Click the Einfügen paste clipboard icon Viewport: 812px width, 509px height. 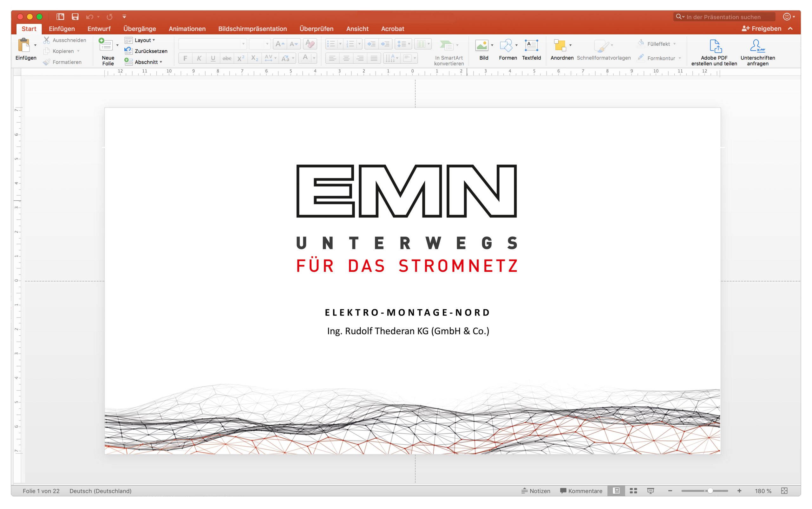point(23,45)
